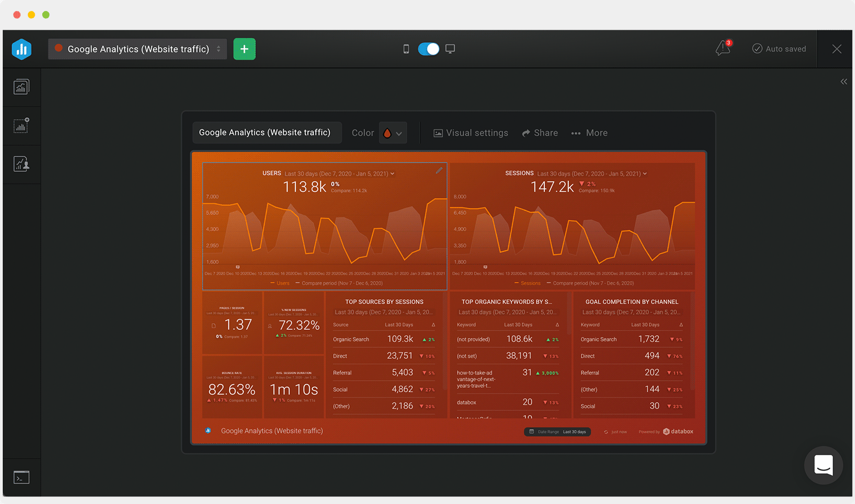Open the More menu
Image resolution: width=855 pixels, height=504 pixels.
[x=589, y=133]
